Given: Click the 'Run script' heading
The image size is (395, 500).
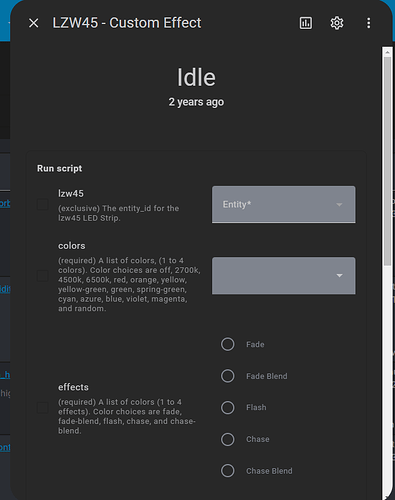Looking at the screenshot, I should 60,169.
